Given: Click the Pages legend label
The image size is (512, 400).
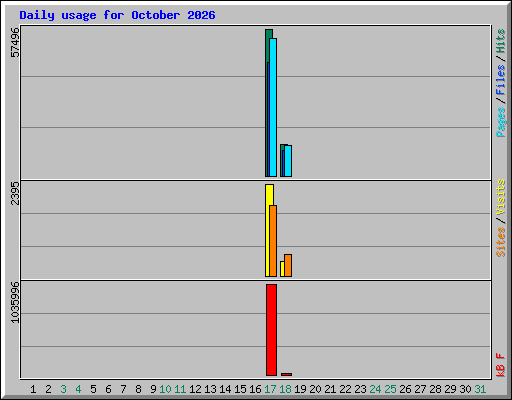Looking at the screenshot, I should [x=501, y=122].
